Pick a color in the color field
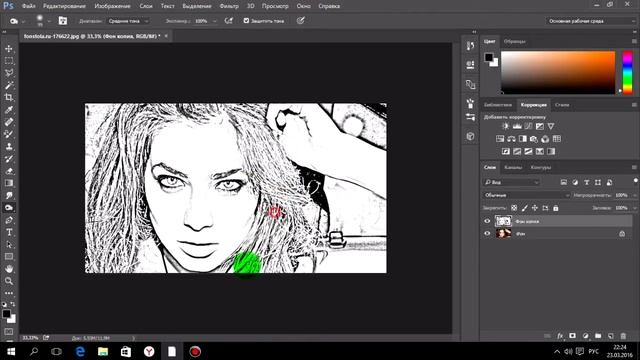Image resolution: width=640 pixels, height=360 pixels. (558, 73)
